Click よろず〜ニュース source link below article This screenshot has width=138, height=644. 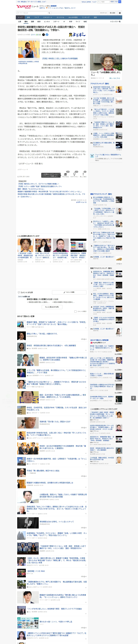[x=81, y=202]
